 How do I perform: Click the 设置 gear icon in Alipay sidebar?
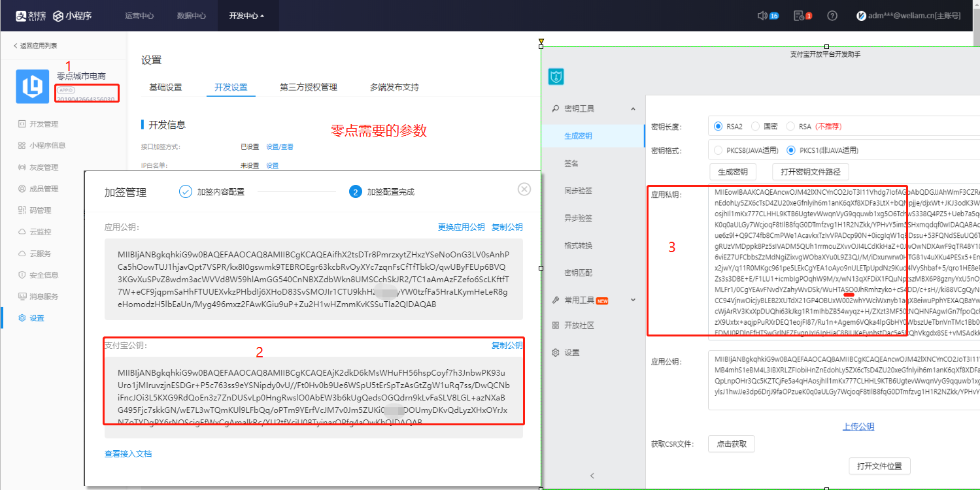[x=22, y=318]
